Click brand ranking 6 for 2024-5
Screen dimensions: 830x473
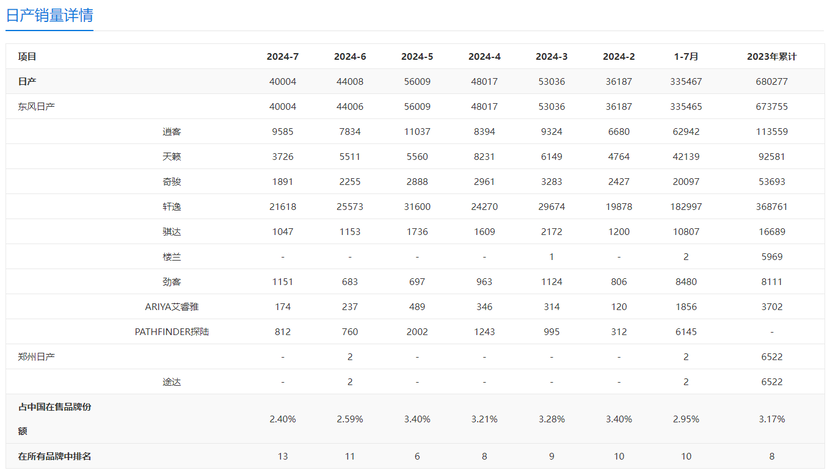coord(417,456)
